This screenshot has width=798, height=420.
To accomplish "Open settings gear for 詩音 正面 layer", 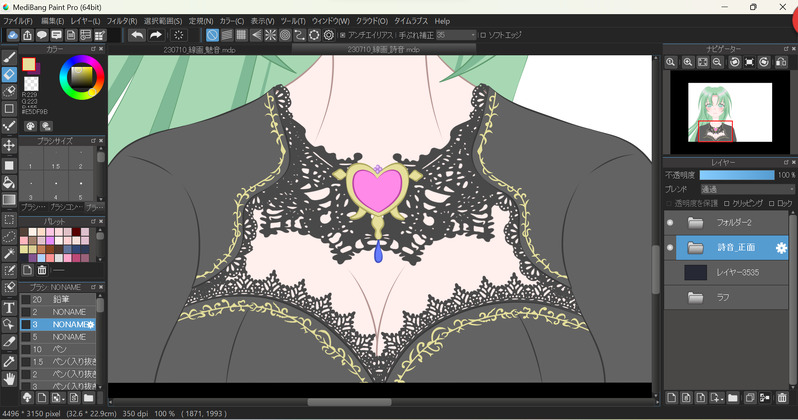I will [781, 248].
